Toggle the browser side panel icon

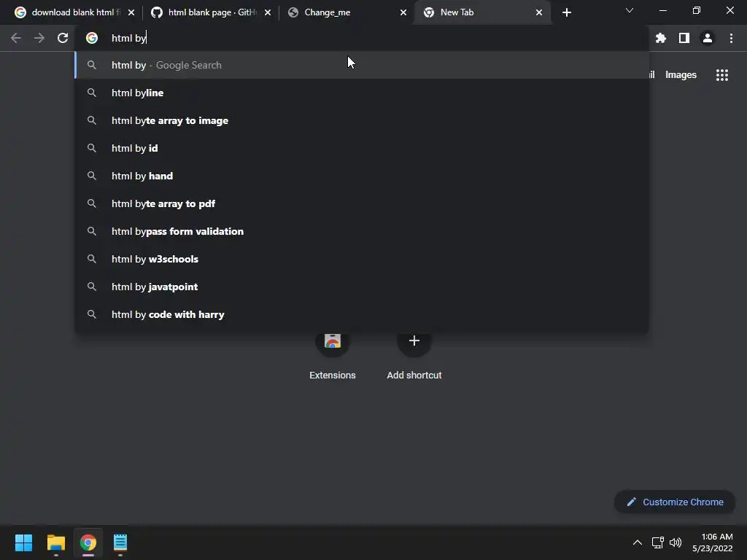point(684,38)
